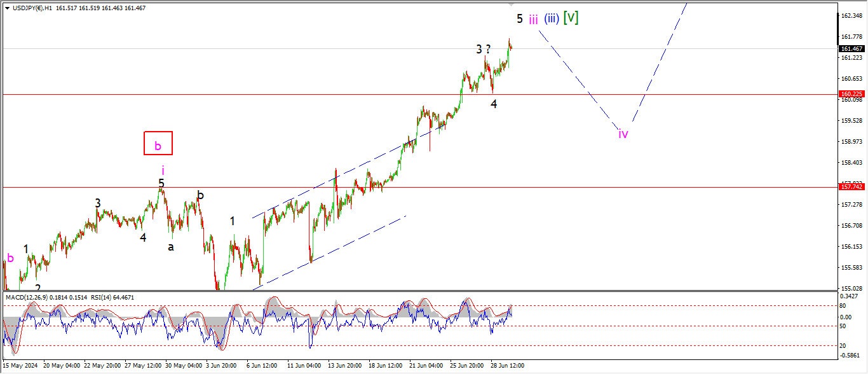Select the magenta i label above wave 5
The height and width of the screenshot is (374, 868).
tap(163, 170)
